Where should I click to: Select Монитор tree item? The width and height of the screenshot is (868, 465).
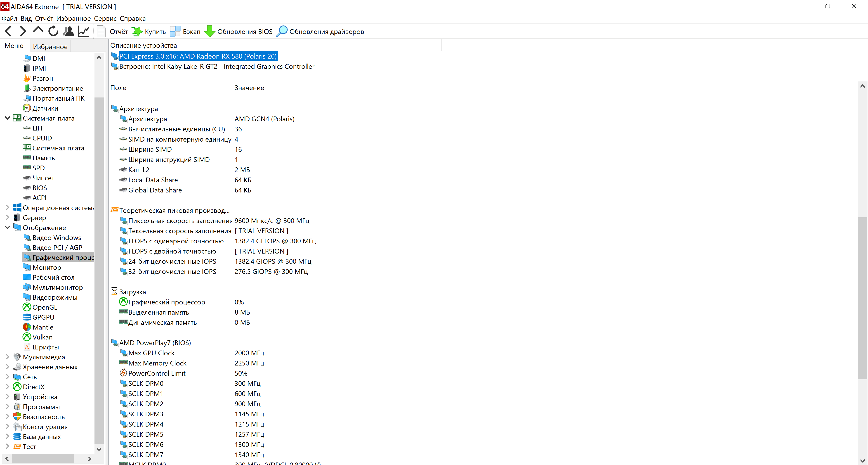pos(42,267)
